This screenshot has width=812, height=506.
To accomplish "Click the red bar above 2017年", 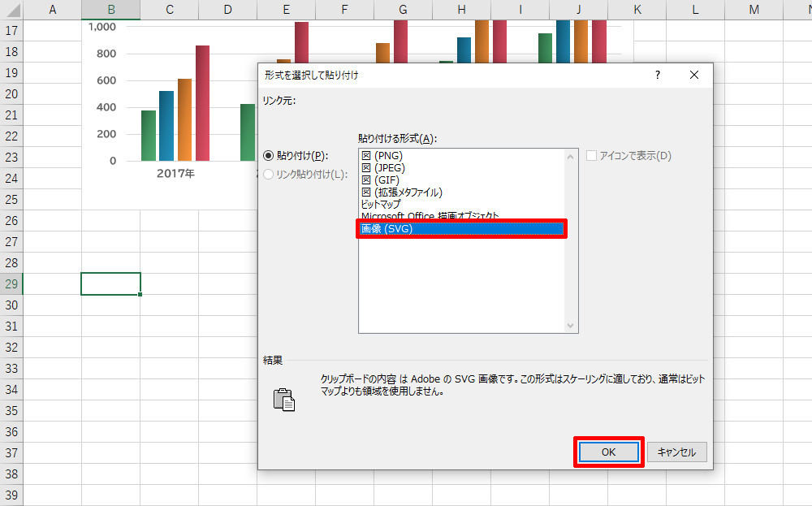I will pos(202,103).
